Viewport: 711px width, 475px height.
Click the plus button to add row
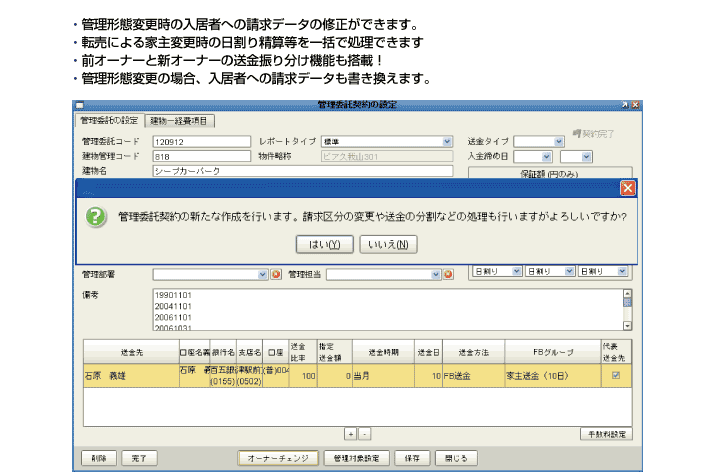click(x=351, y=434)
